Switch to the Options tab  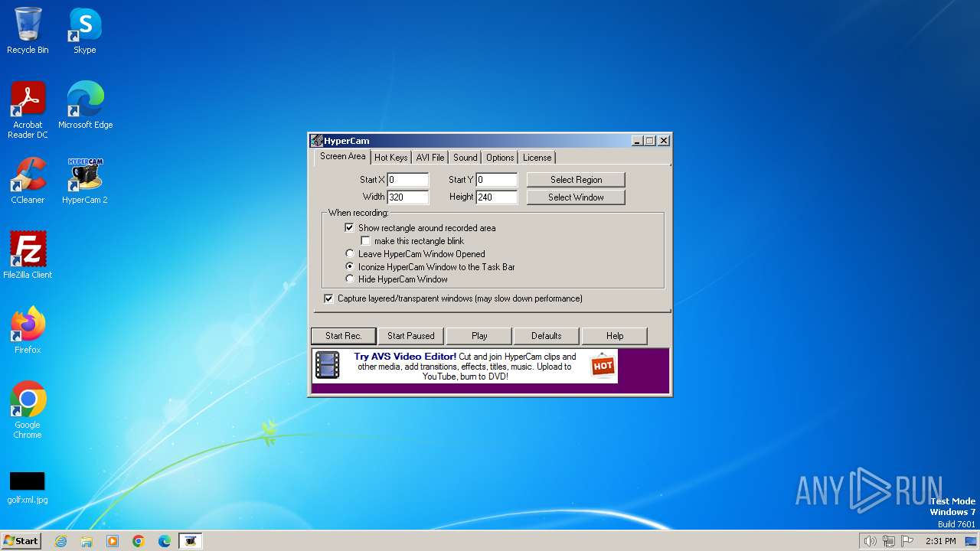[500, 158]
